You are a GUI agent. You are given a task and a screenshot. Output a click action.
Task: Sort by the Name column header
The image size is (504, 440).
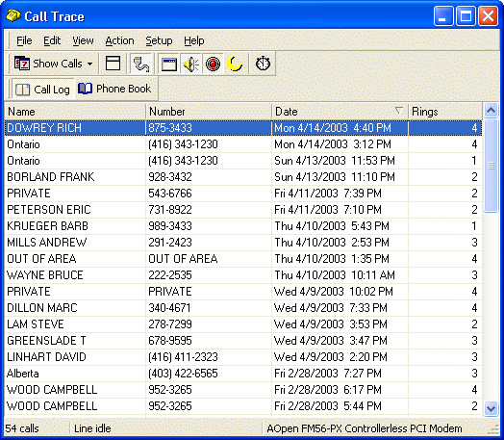(75, 112)
